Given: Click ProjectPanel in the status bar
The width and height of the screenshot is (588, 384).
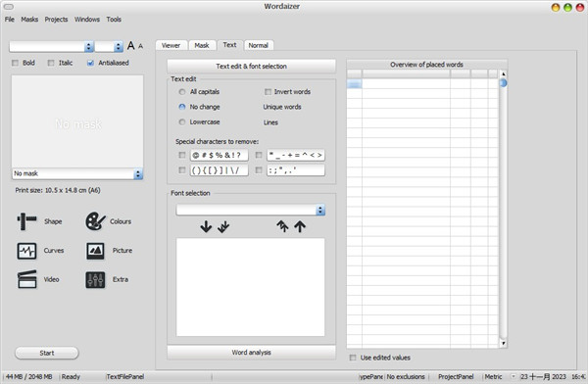Looking at the screenshot, I should (x=456, y=376).
